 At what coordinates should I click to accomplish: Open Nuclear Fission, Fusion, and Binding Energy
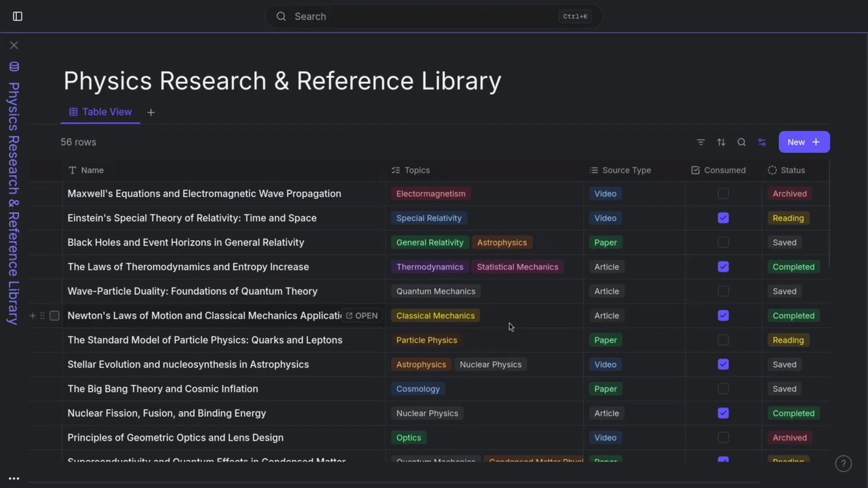pyautogui.click(x=167, y=413)
